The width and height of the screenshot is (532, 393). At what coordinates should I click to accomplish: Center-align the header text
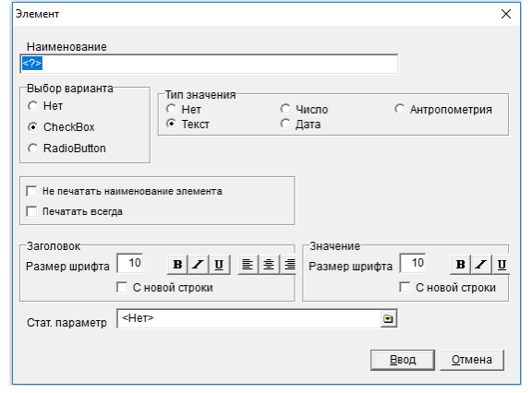[269, 265]
